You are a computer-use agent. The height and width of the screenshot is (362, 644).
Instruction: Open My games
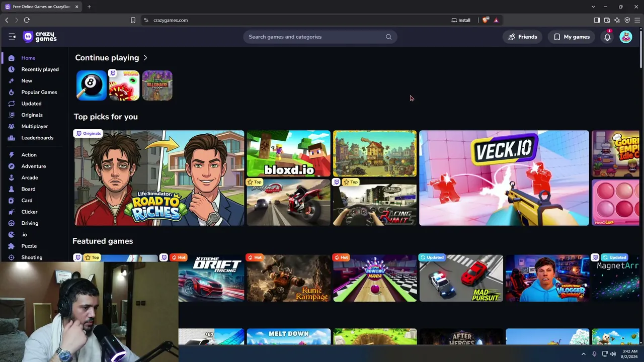click(572, 37)
